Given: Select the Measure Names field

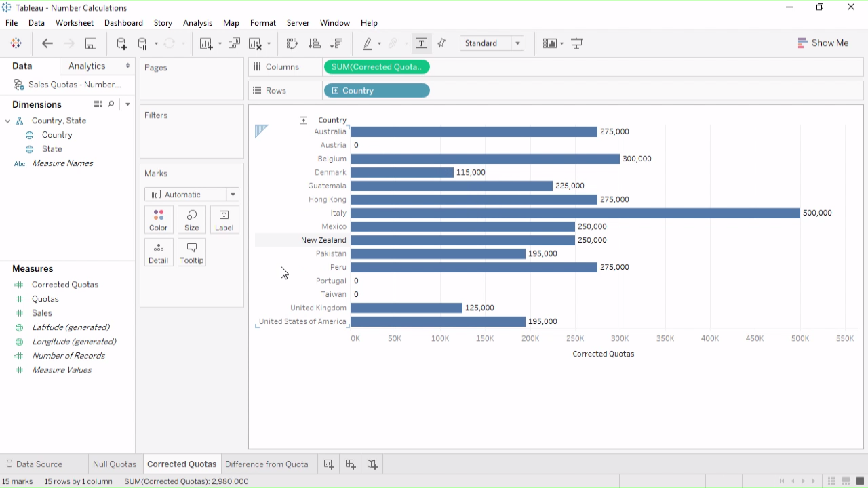Looking at the screenshot, I should coord(62,163).
